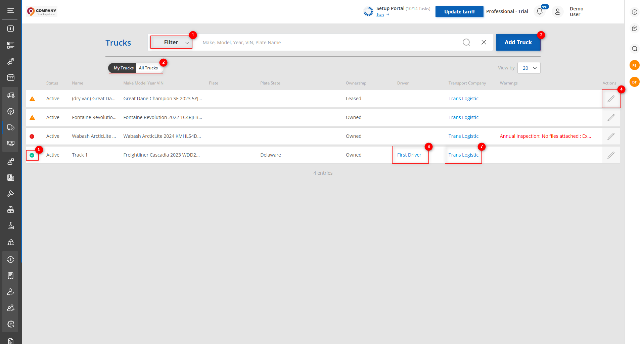Image resolution: width=644 pixels, height=344 pixels.
Task: Click the edit pencil for Track 1
Action: pos(611,155)
